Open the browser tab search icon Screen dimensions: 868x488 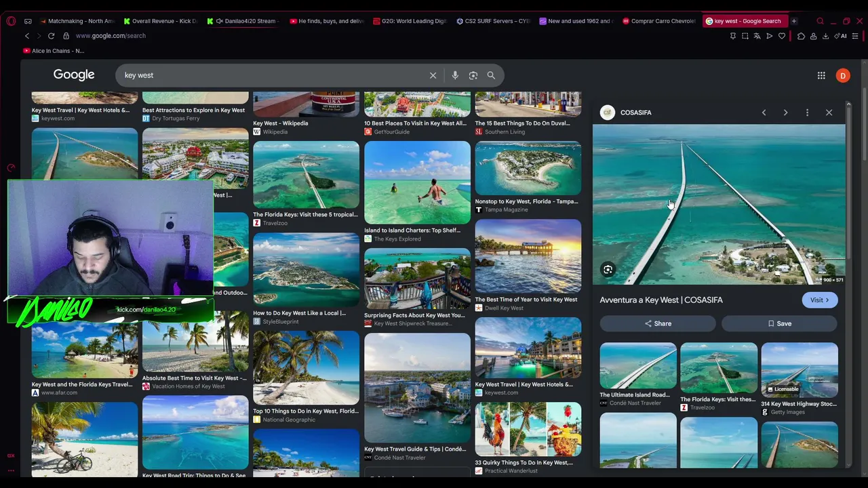tap(820, 21)
